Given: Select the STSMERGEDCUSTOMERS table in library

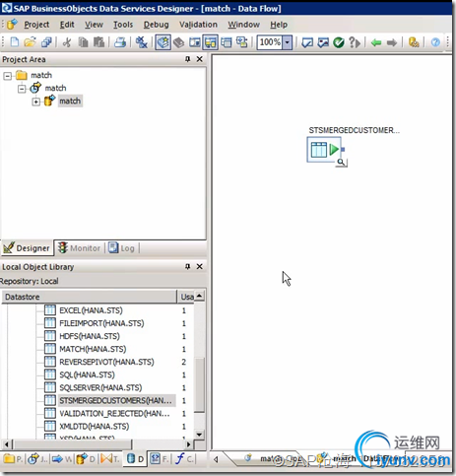Looking at the screenshot, I should tap(115, 400).
